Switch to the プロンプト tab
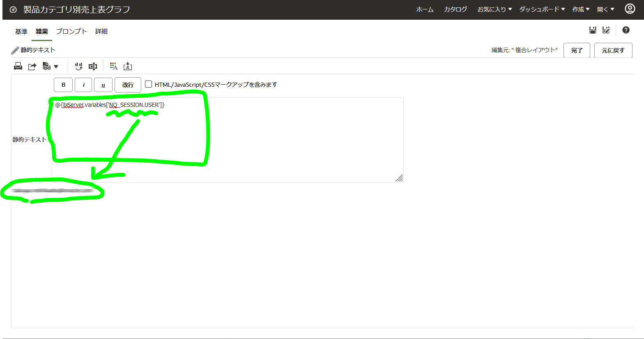Screen dimensions: 644x339 click(x=71, y=32)
